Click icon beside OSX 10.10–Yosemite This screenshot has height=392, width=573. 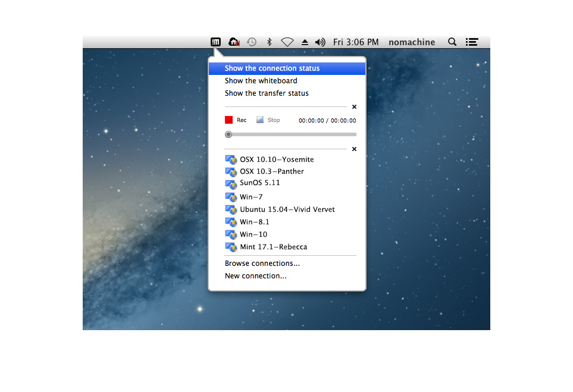pyautogui.click(x=231, y=159)
